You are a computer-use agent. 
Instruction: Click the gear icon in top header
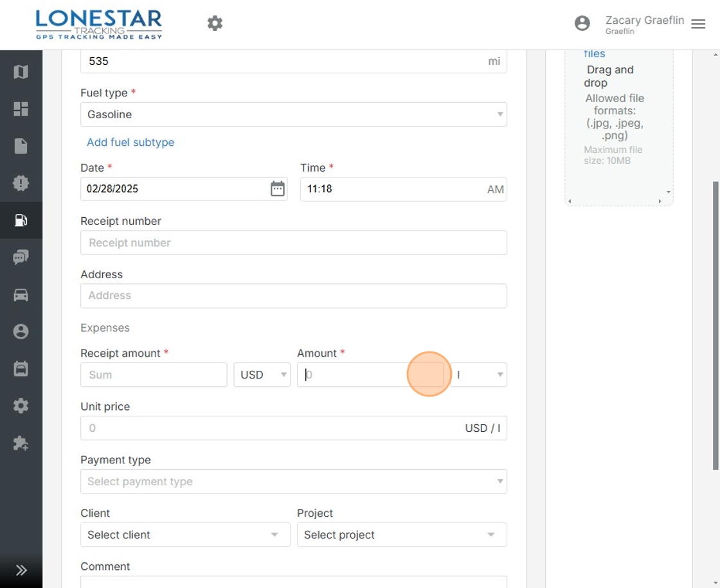215,24
